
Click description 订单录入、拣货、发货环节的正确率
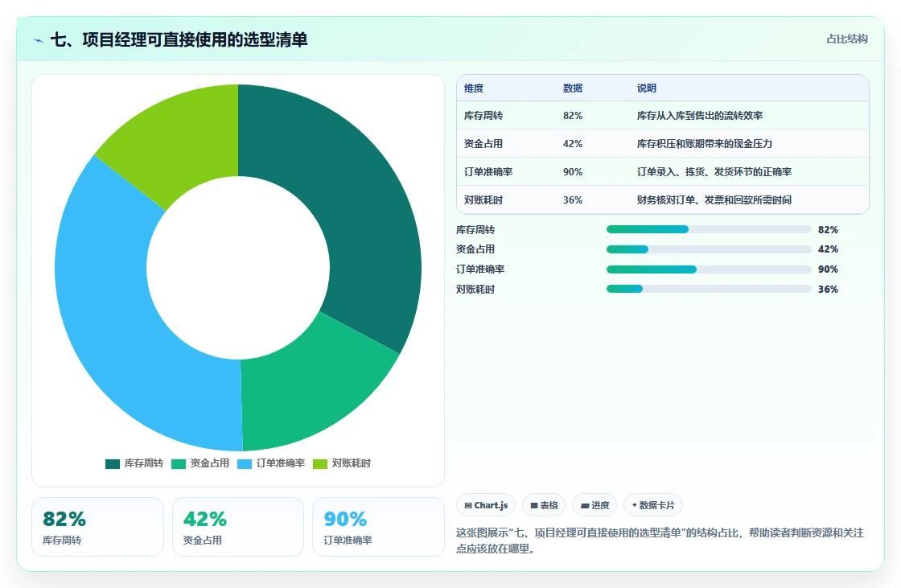(x=714, y=172)
